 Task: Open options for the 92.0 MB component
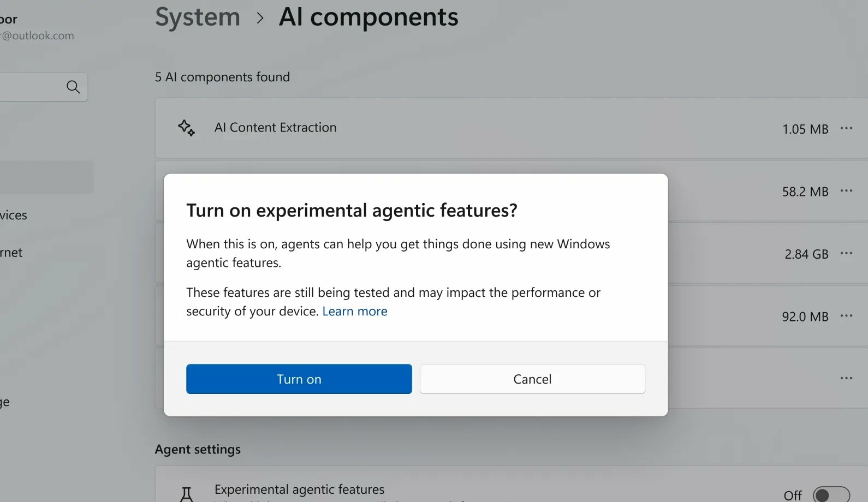point(846,315)
